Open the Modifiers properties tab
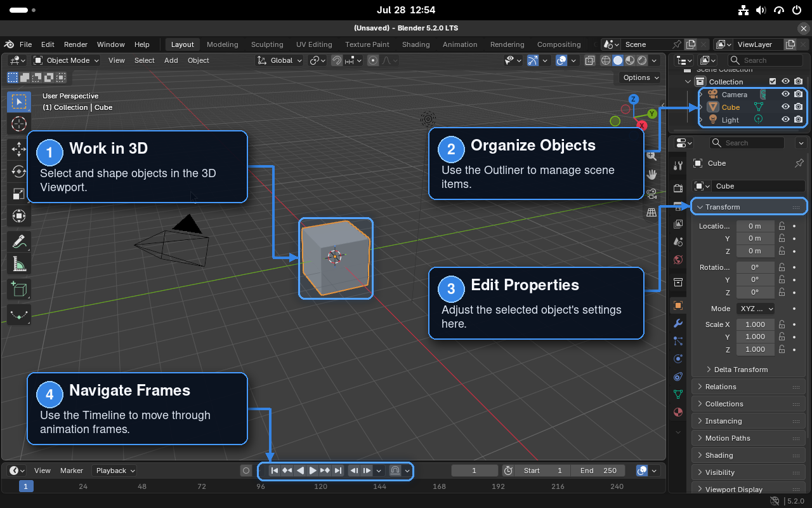 (x=678, y=323)
